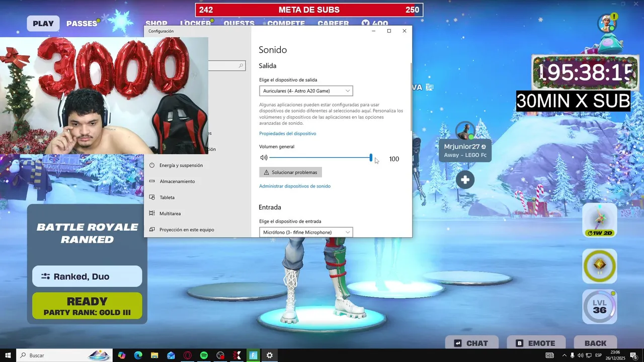Open the news widget tray icon
Viewport: 644px width, 362px height.
(549, 355)
